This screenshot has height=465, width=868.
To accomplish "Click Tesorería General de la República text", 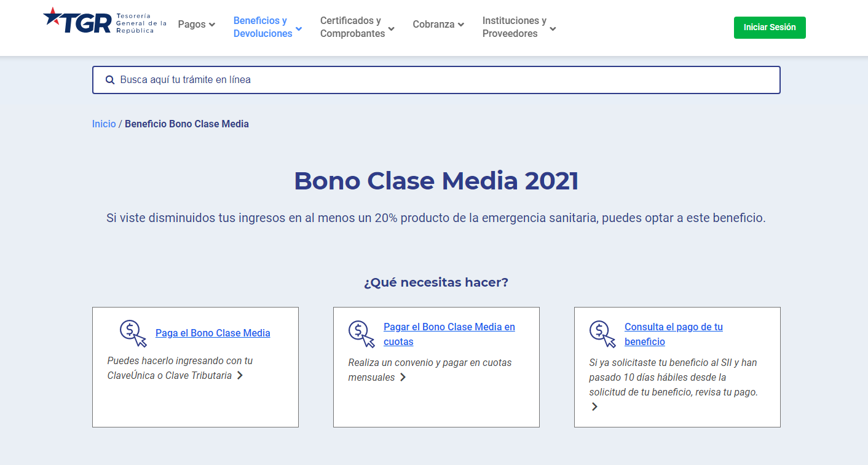I will point(141,23).
